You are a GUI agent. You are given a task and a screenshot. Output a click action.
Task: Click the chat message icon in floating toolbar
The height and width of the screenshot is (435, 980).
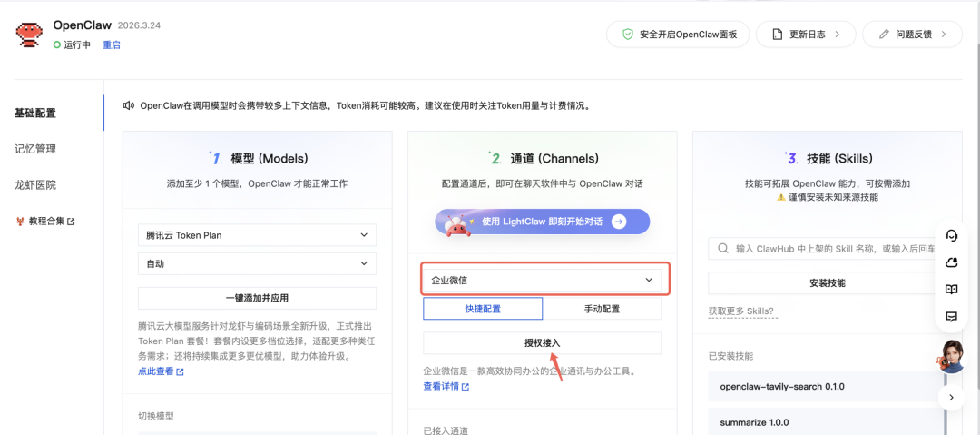coord(951,317)
